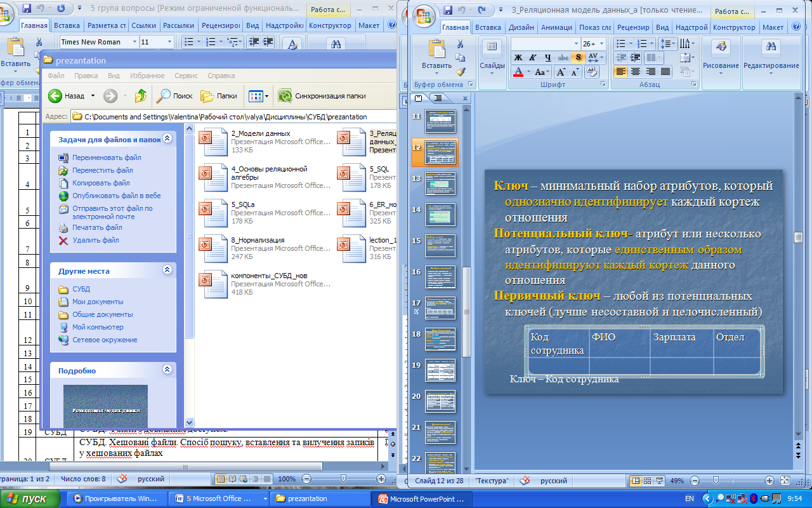Click Up folder icon in Explorer toolbar
The height and width of the screenshot is (508, 812).
tap(141, 96)
